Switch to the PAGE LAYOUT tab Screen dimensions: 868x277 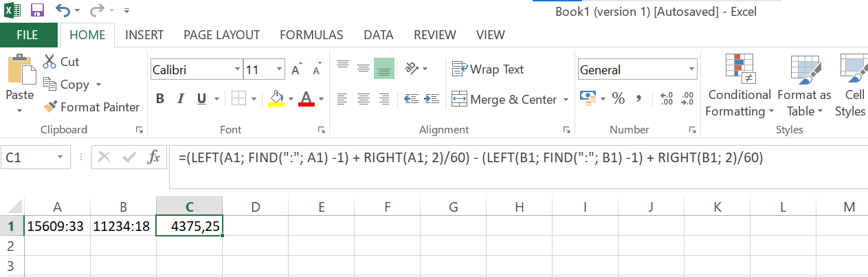[x=221, y=35]
